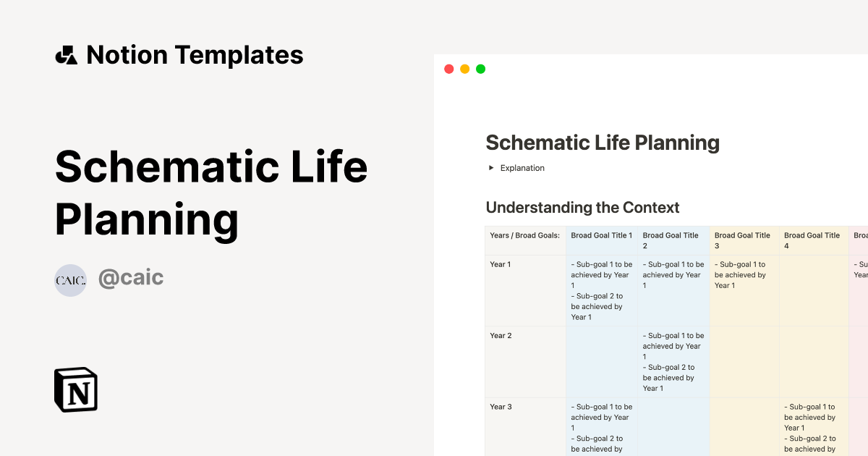Click the green traffic light dot
The image size is (868, 456).
point(480,68)
